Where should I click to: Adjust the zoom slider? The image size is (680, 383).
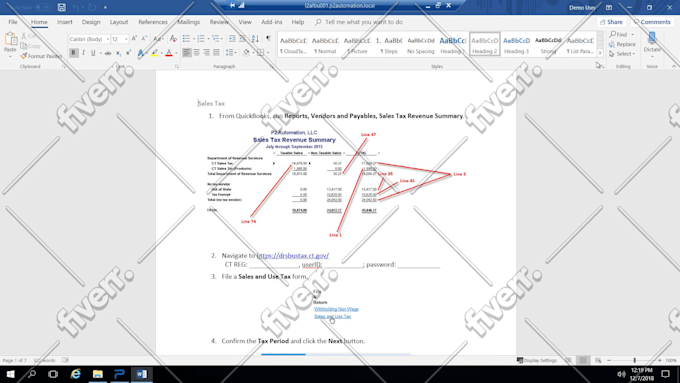coord(634,360)
